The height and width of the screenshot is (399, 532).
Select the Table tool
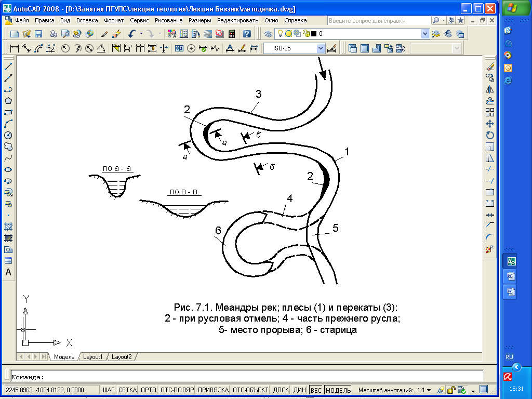point(8,261)
